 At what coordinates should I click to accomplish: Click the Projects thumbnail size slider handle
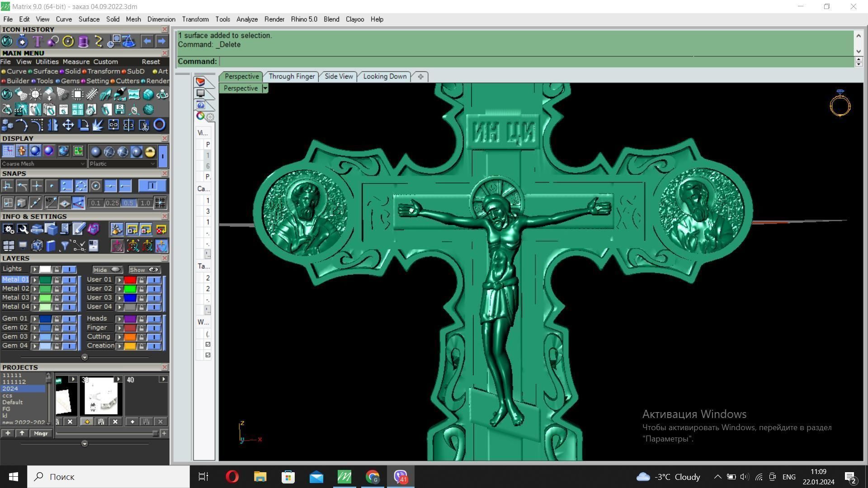tap(155, 434)
